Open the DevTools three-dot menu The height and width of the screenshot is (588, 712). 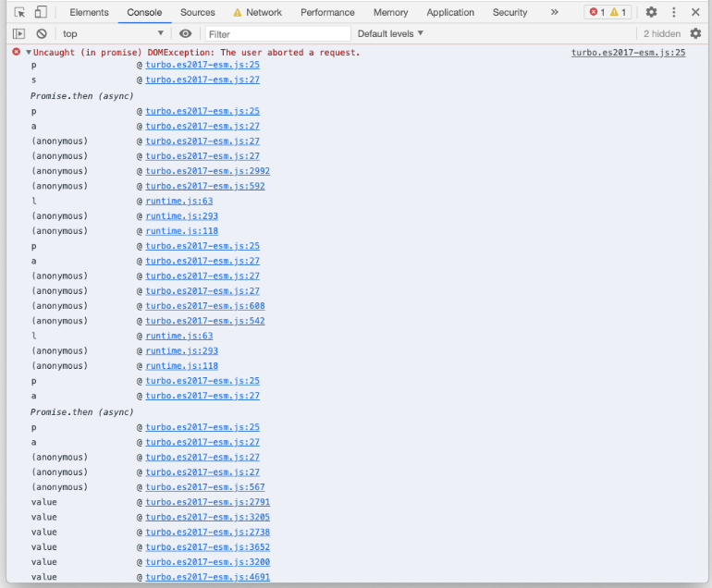(x=674, y=12)
